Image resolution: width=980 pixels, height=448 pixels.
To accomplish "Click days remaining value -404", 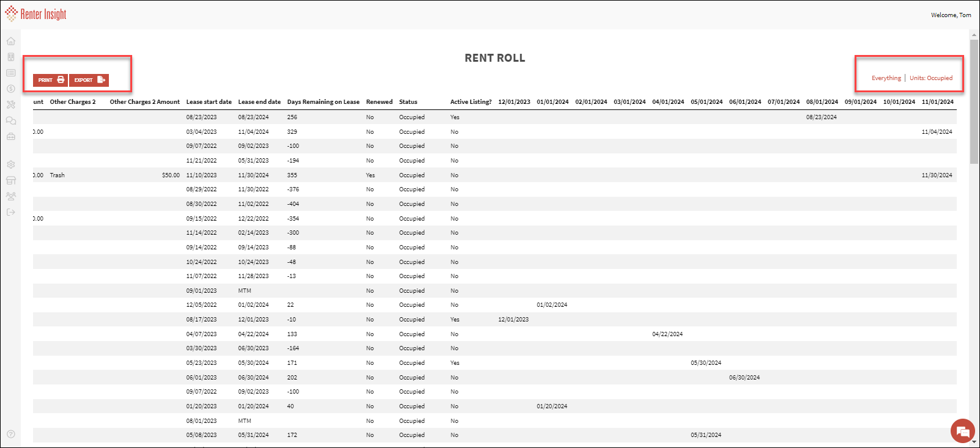I will click(x=293, y=204).
